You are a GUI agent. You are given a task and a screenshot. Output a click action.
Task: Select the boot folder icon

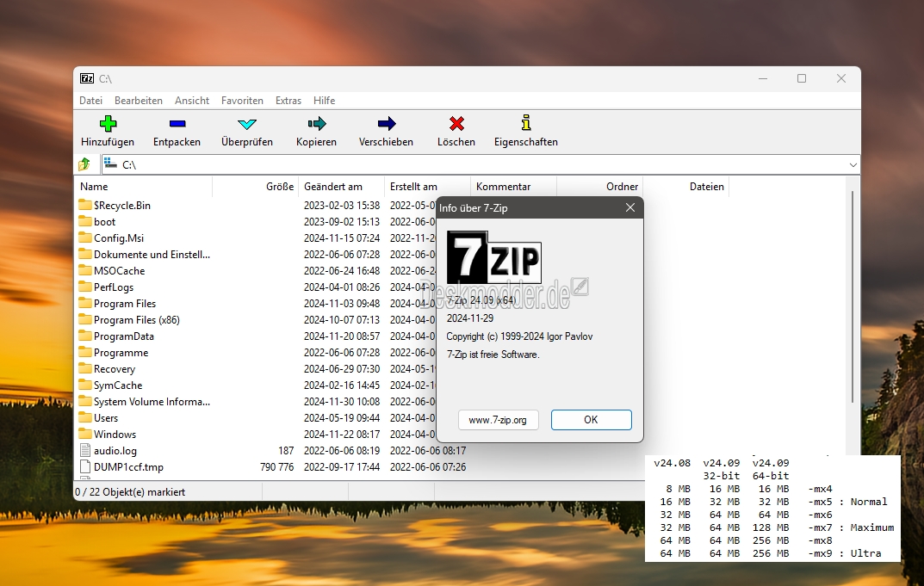tap(85, 221)
